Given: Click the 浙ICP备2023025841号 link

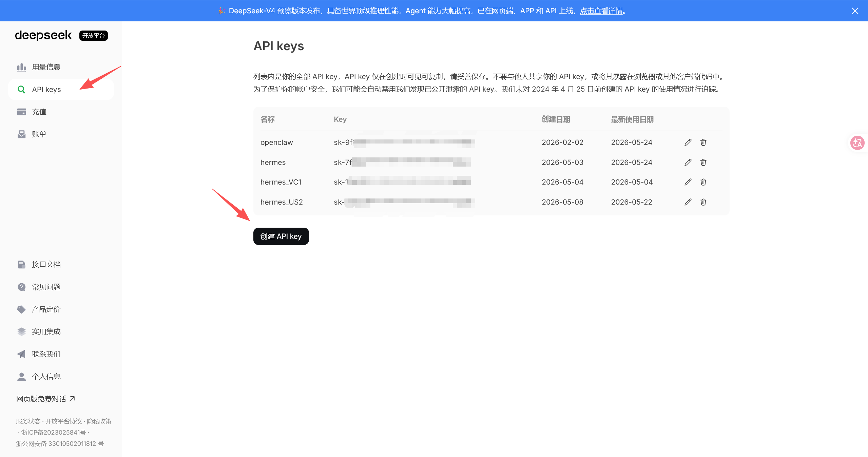Looking at the screenshot, I should [x=54, y=433].
